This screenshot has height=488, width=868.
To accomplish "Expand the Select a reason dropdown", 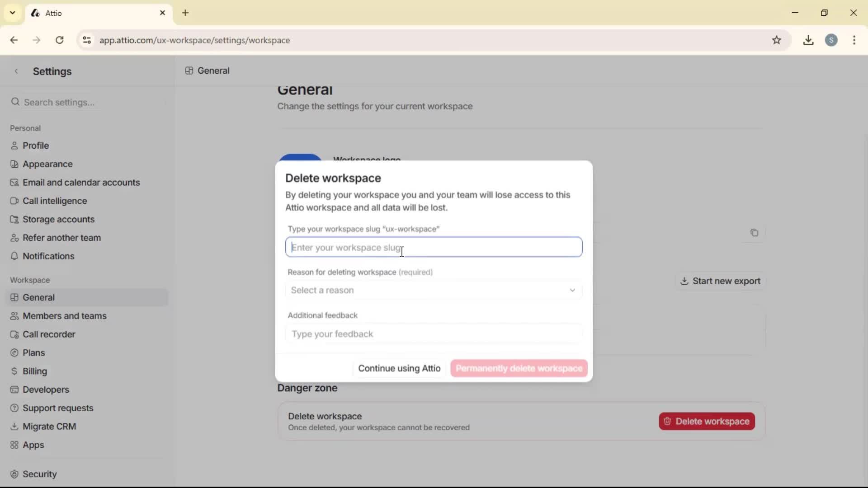I will (434, 291).
